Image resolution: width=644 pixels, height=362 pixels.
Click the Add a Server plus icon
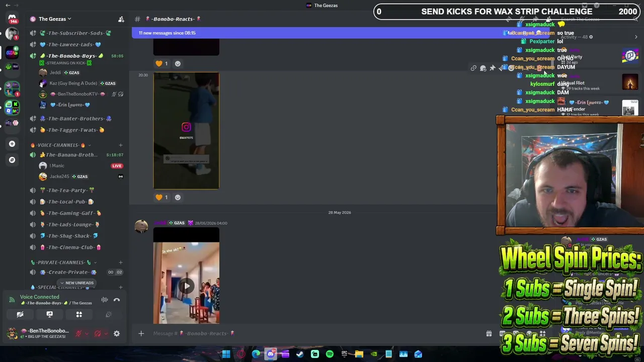[x=12, y=144]
